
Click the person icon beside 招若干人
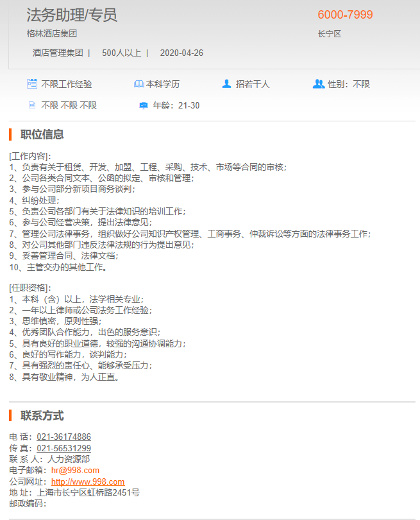click(x=226, y=83)
